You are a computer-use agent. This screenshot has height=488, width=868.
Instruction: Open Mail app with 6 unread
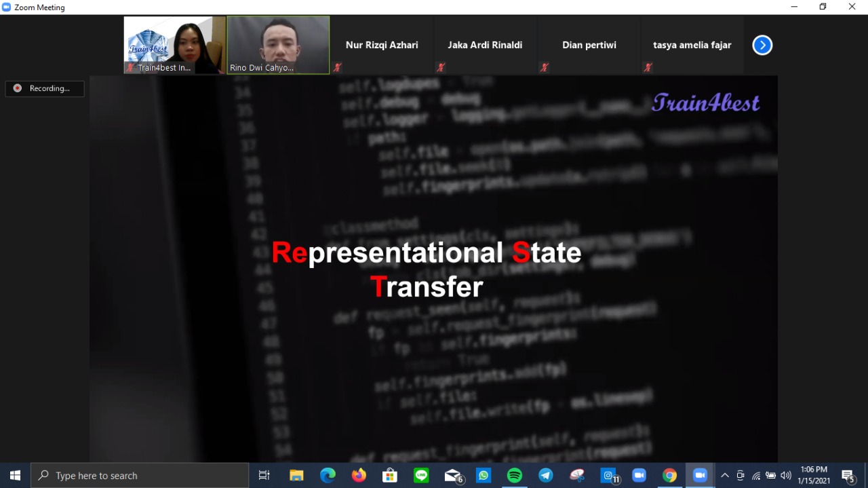click(453, 476)
